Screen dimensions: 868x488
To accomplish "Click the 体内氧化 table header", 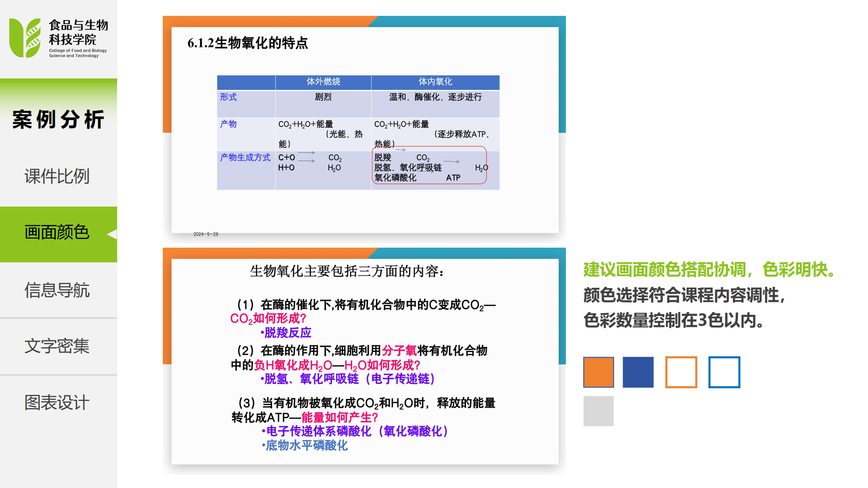I will tap(435, 82).
